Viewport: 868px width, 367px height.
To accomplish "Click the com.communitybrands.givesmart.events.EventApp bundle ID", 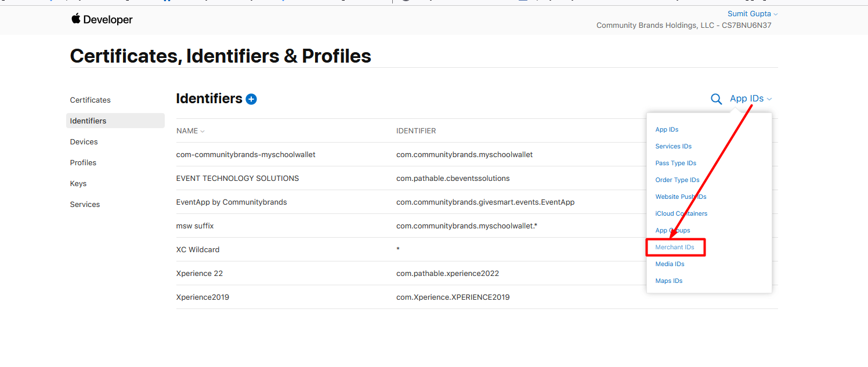I will tap(485, 202).
